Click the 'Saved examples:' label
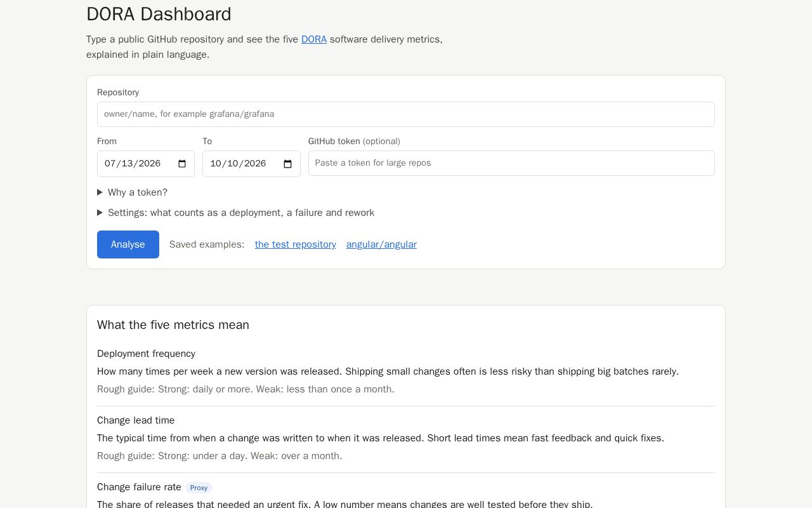 207,244
